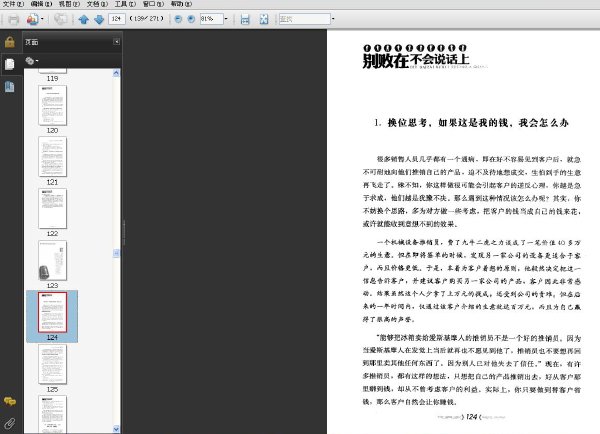Click the Pages panel icon in sidebar
The width and height of the screenshot is (600, 434).
(x=10, y=64)
